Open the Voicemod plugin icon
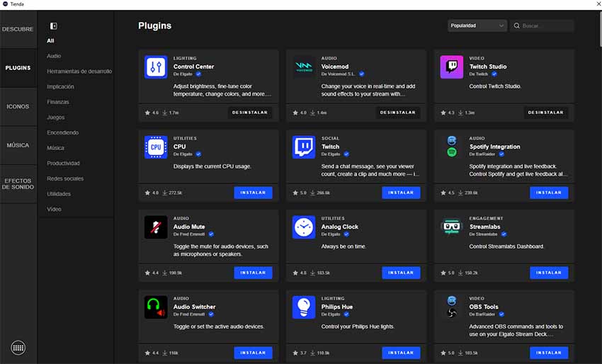Viewport: 602px width, 364px height. [x=304, y=67]
